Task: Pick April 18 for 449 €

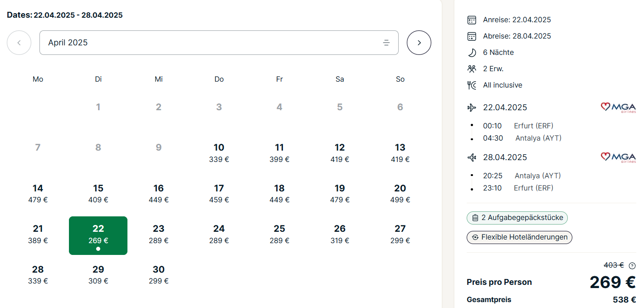Action: tap(279, 194)
